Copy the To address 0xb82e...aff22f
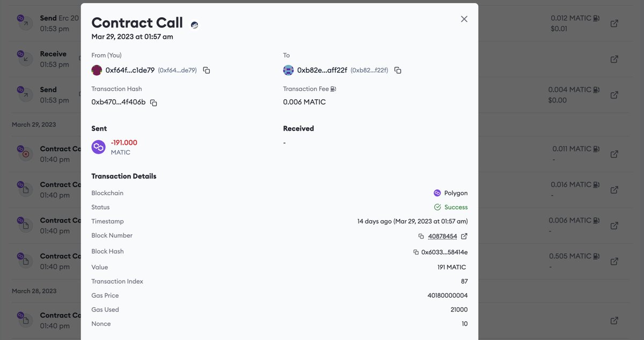 [398, 70]
